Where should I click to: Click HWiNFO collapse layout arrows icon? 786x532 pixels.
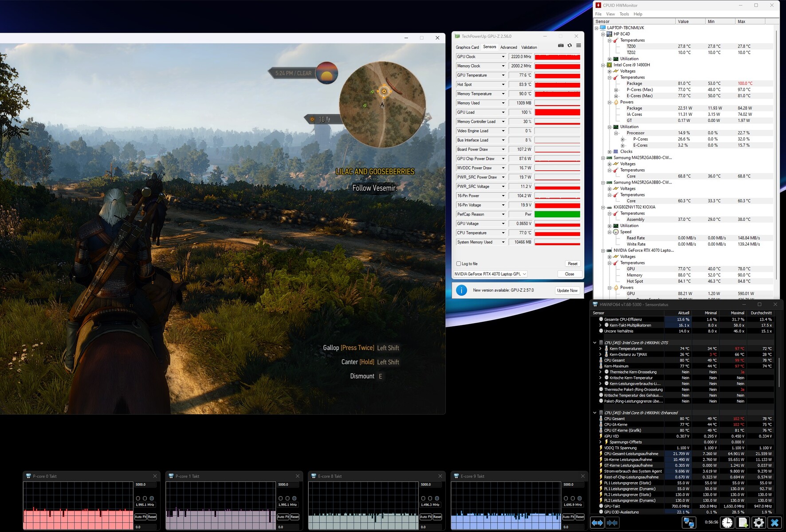612,523
